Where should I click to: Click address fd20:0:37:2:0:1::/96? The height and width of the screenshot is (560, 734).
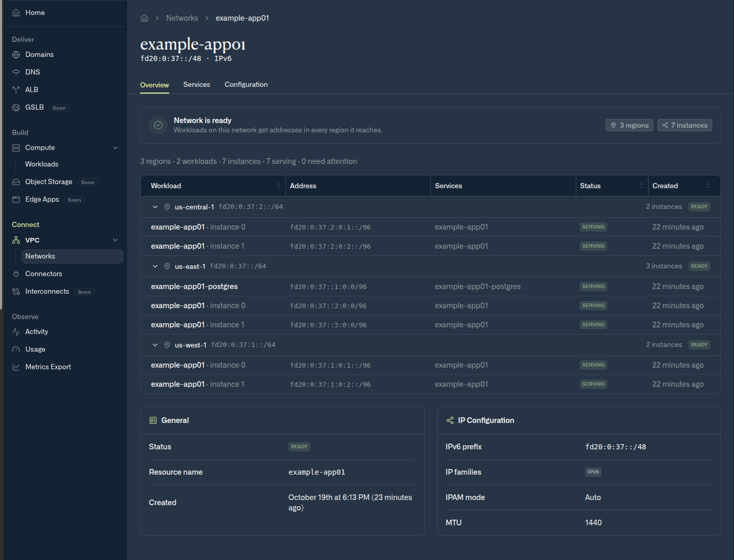[331, 228]
